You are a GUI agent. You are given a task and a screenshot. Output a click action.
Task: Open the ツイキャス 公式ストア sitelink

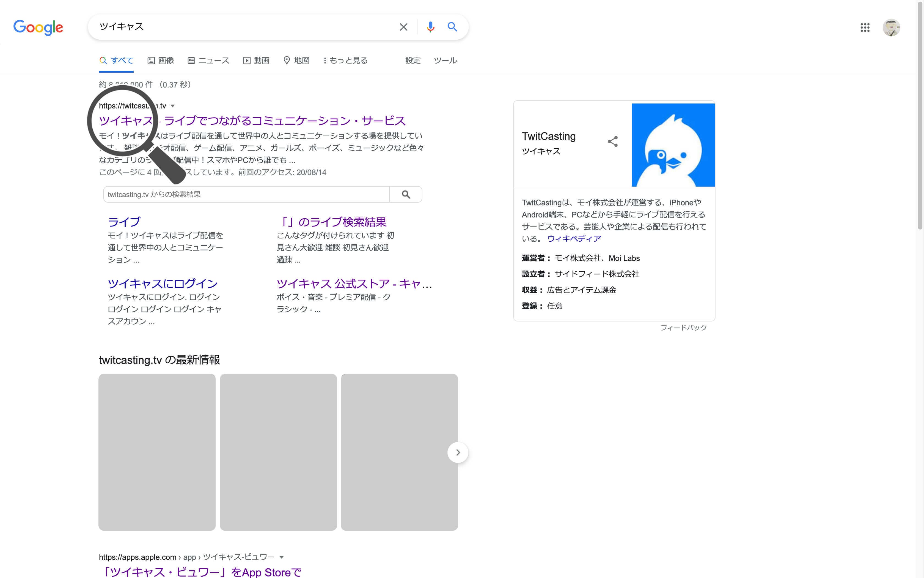[354, 284]
